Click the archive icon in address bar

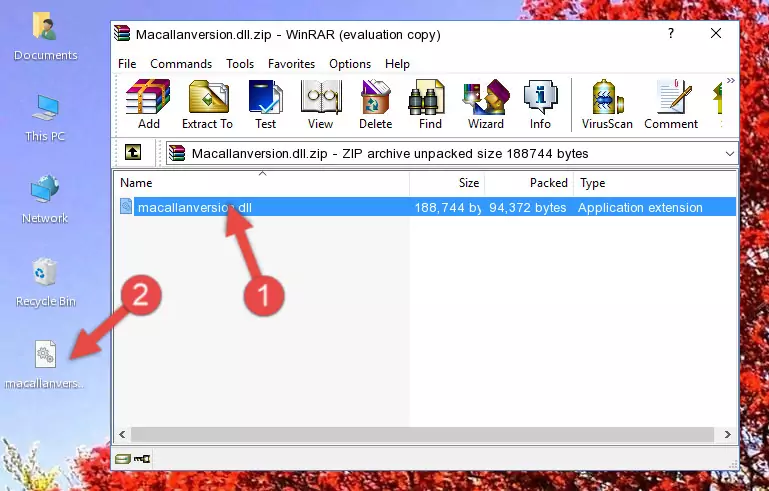coord(177,154)
